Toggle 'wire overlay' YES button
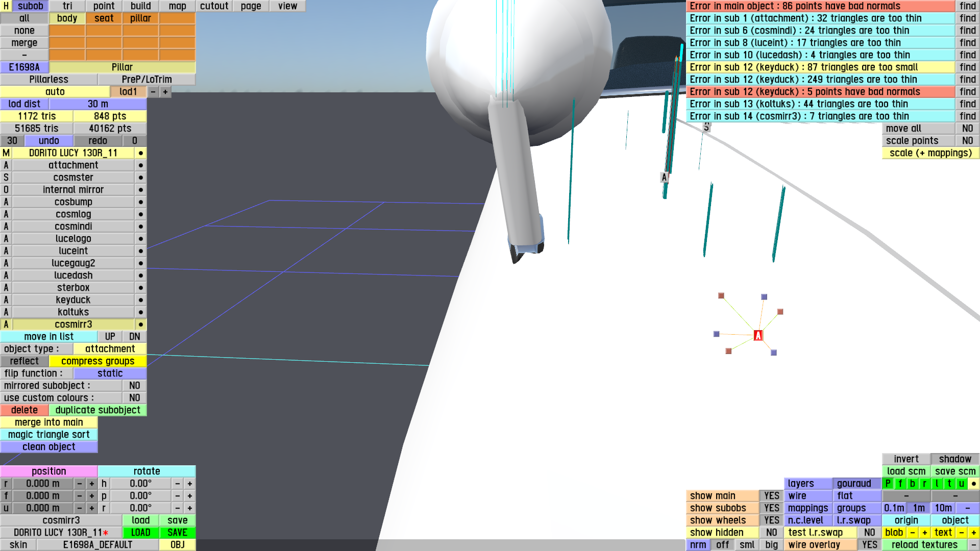The height and width of the screenshot is (551, 980). pos(869,545)
